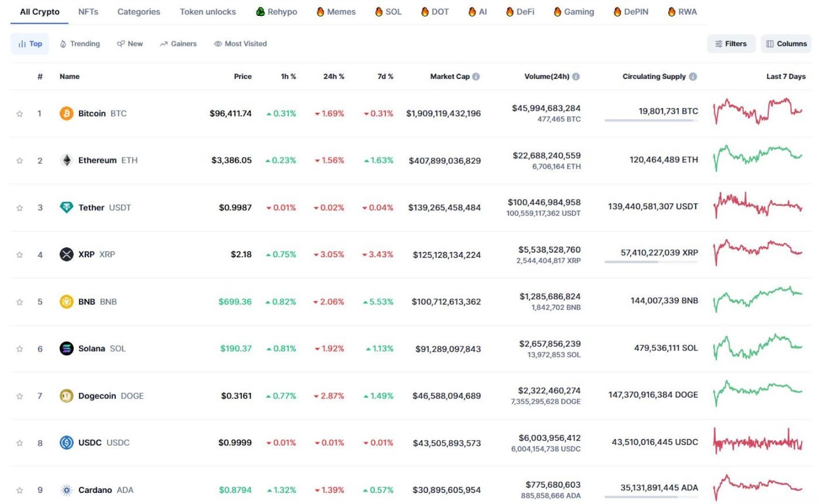Show New cryptocurrencies

click(130, 43)
